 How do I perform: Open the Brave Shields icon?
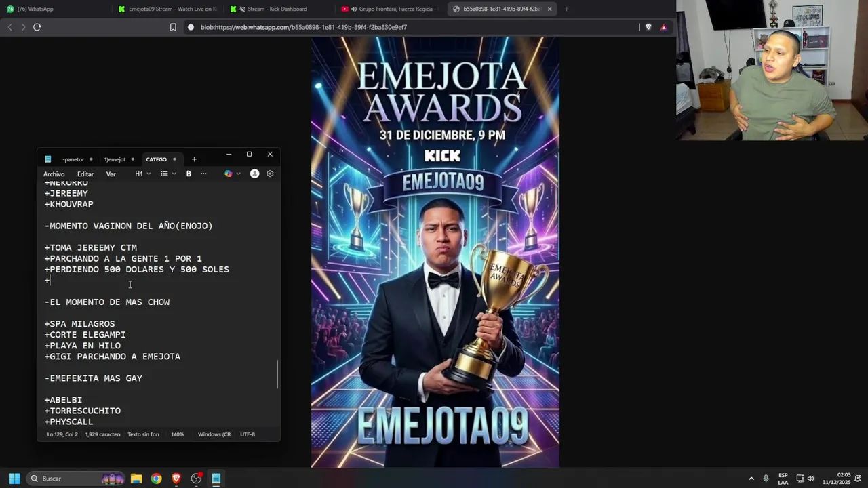(648, 27)
